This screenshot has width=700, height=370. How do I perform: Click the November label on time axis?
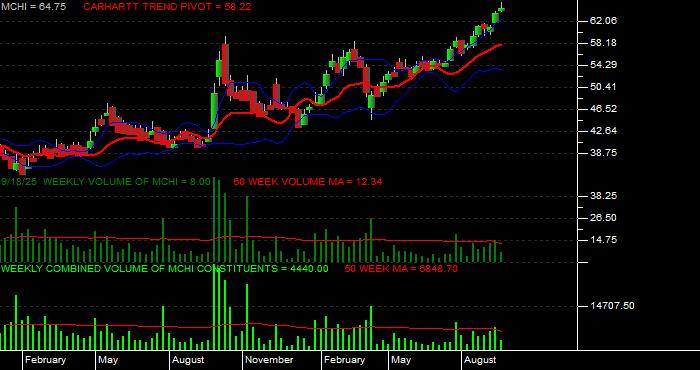pos(270,360)
